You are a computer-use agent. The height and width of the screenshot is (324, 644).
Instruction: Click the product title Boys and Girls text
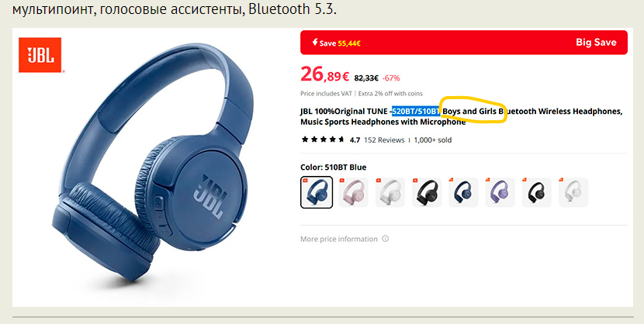point(469,111)
